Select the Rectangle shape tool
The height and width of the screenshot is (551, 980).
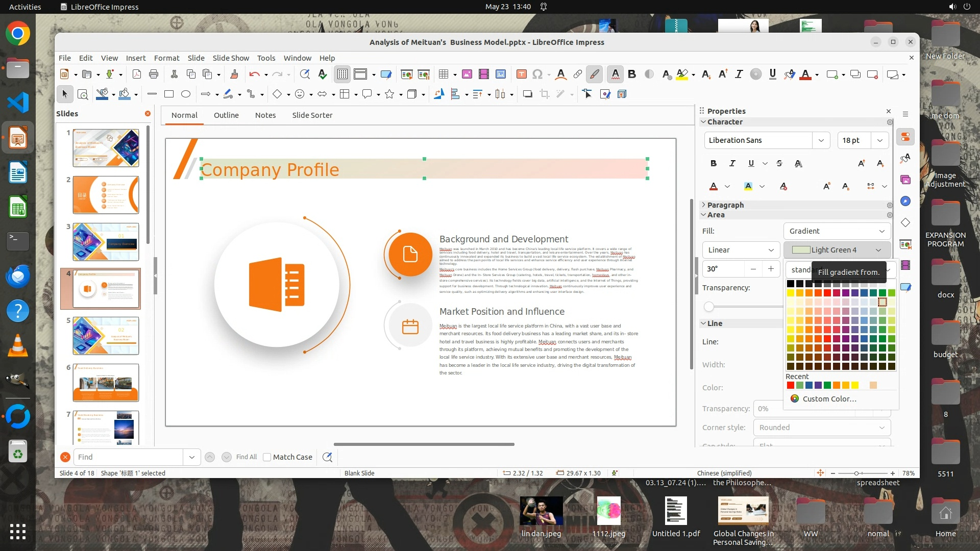point(169,94)
